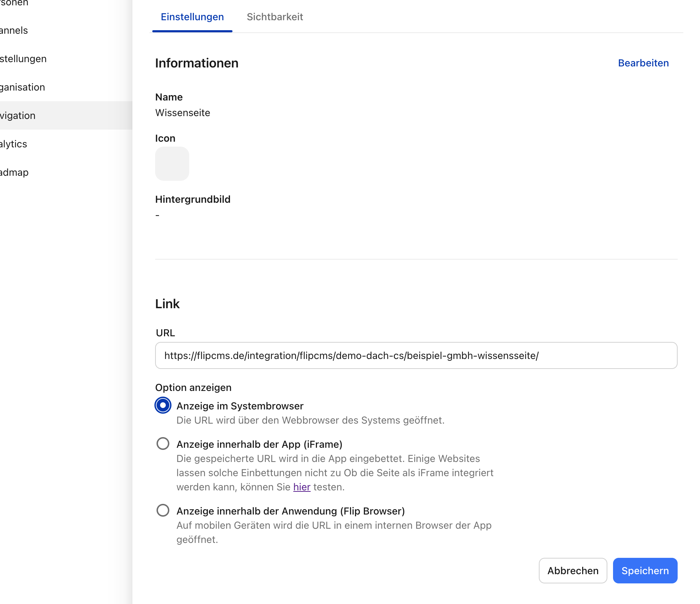Click the empty Icon placeholder thumbnail
Screen dimensions: 700x604
pyautogui.click(x=172, y=164)
